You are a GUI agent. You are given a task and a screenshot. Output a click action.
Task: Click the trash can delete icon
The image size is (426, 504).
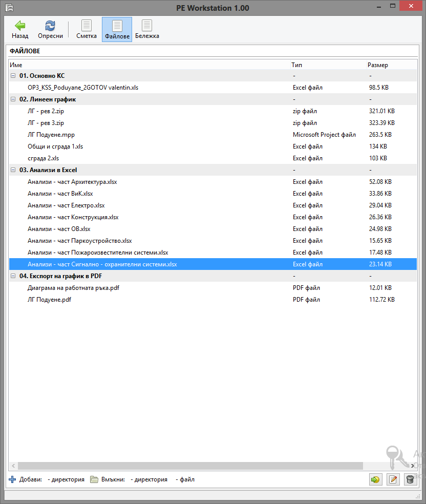tap(409, 479)
